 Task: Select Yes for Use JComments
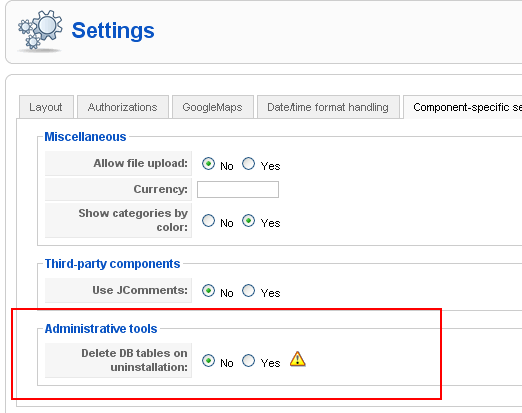(x=248, y=291)
